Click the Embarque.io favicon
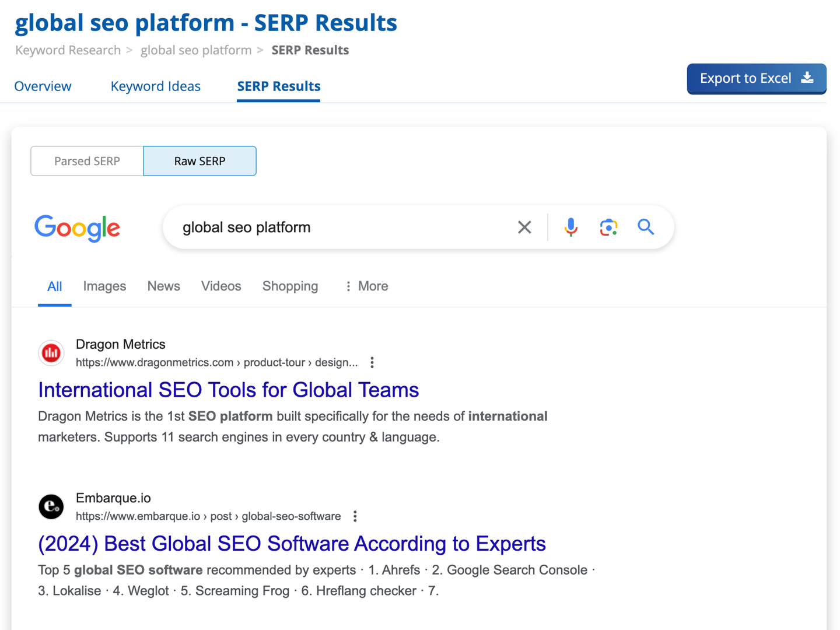Image resolution: width=840 pixels, height=630 pixels. click(x=51, y=506)
